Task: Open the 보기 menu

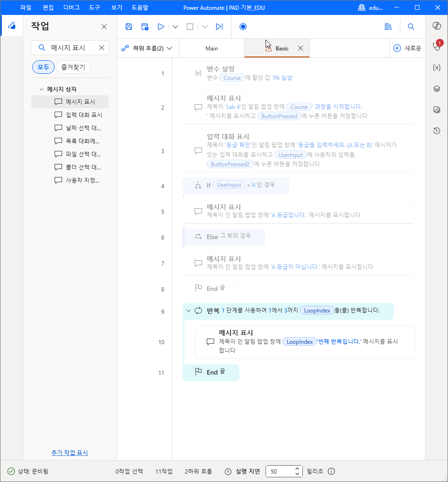Action: point(117,7)
